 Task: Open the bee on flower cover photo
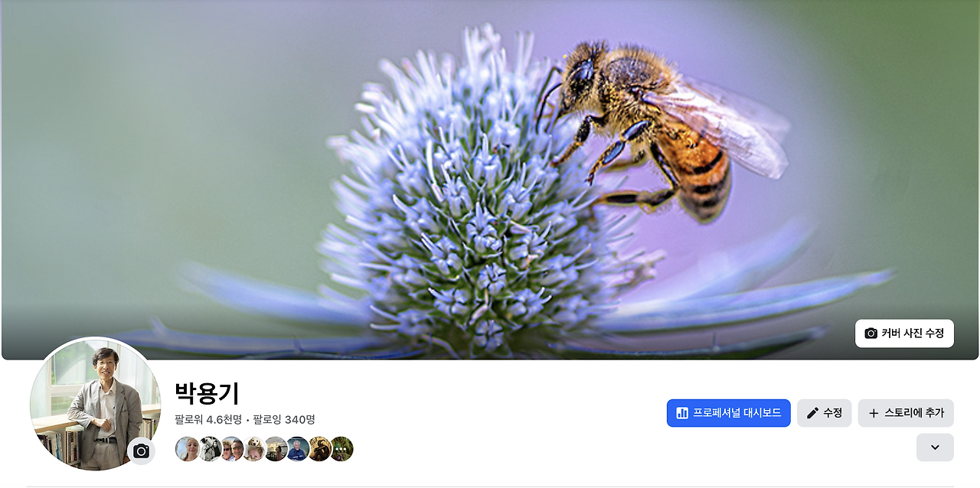[x=490, y=180]
